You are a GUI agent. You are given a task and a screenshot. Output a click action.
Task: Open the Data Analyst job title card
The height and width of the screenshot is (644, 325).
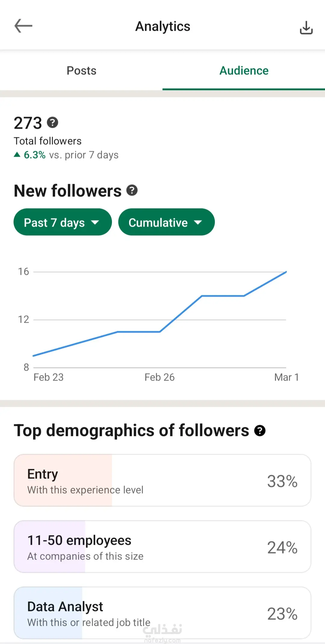(162, 613)
